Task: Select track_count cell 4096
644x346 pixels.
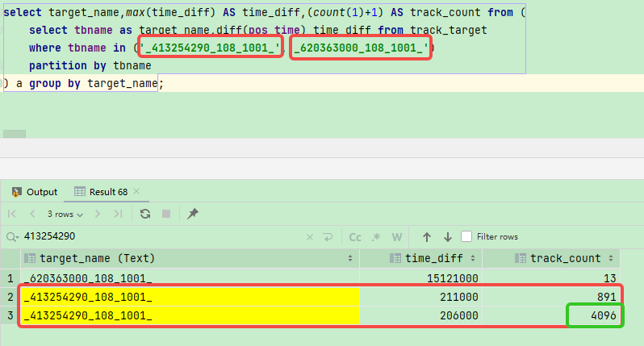Action: (551, 315)
